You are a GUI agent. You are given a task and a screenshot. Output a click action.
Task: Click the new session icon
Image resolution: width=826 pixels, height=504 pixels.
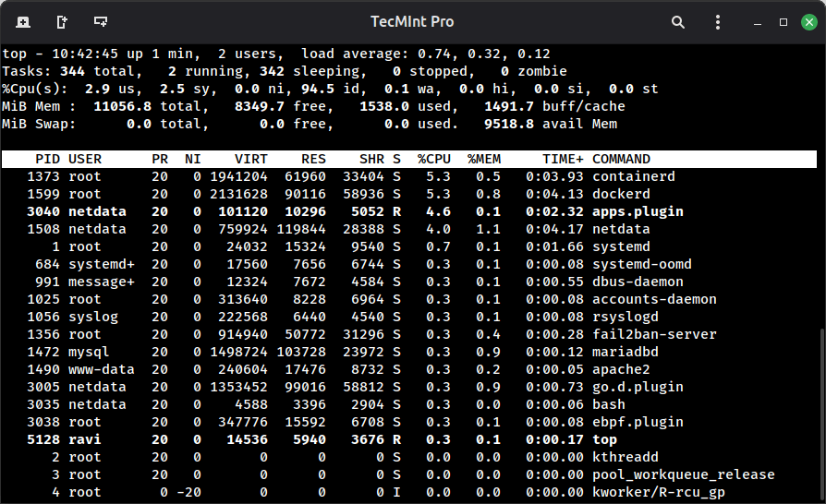22,21
